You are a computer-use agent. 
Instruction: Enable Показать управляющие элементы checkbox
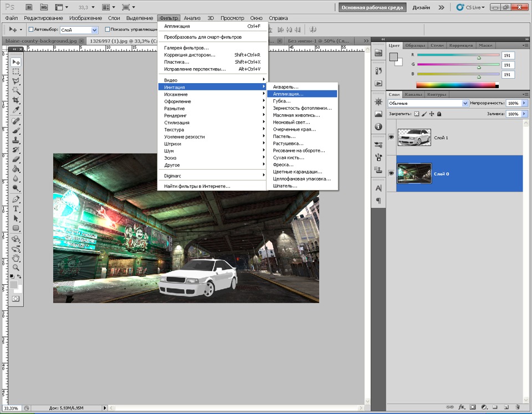pyautogui.click(x=107, y=29)
